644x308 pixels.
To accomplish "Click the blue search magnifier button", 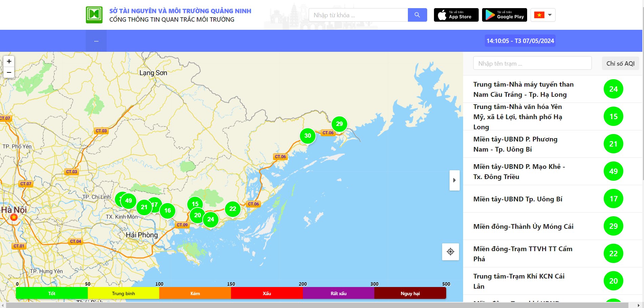I will click(x=417, y=15).
